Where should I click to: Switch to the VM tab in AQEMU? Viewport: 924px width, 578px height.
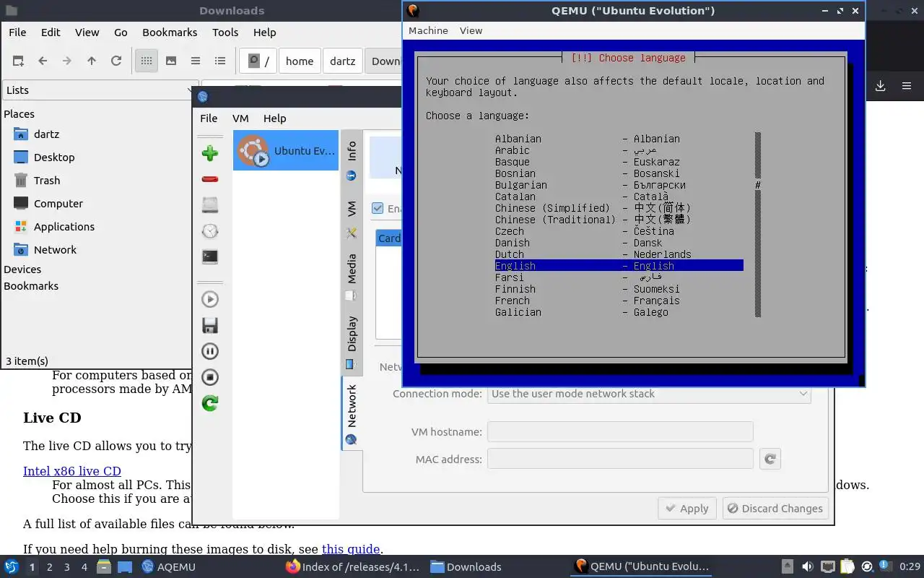point(352,220)
